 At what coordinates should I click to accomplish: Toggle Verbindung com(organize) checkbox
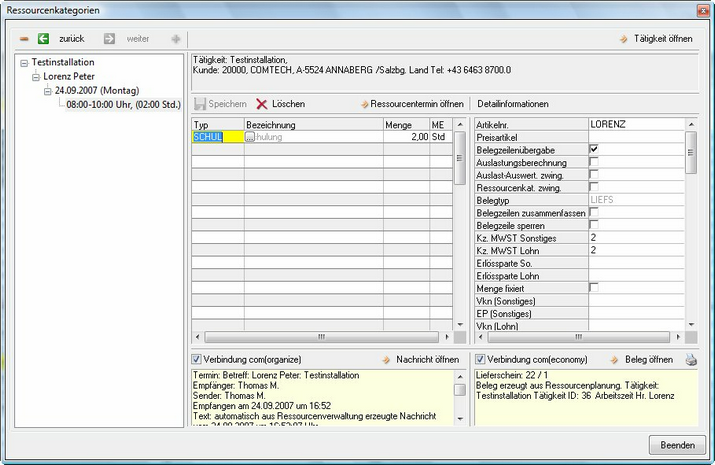coord(197,360)
